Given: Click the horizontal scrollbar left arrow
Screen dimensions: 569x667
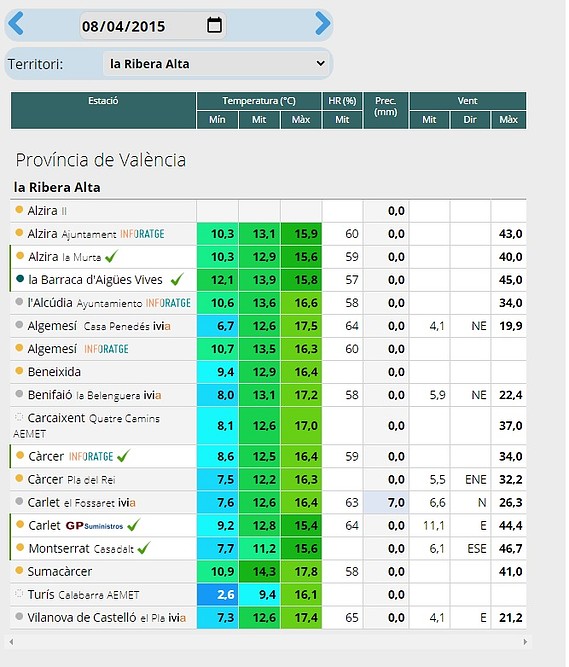Looking at the screenshot, I should tap(11, 641).
